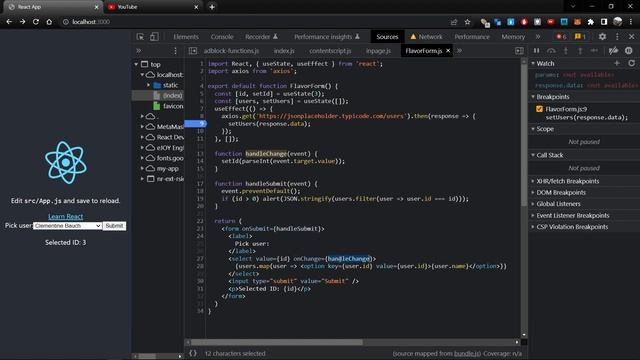Open the Performance insights tab
This screenshot has width=640, height=360.
[327, 37]
